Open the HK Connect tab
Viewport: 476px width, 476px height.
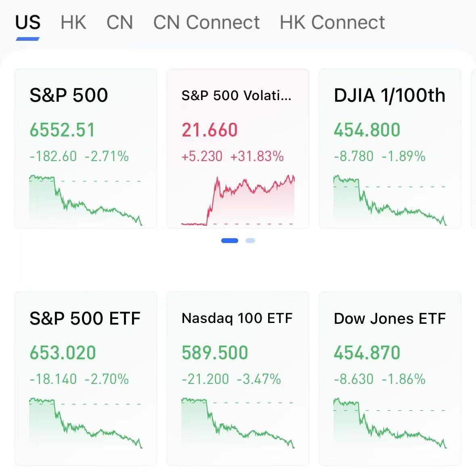coord(332,22)
